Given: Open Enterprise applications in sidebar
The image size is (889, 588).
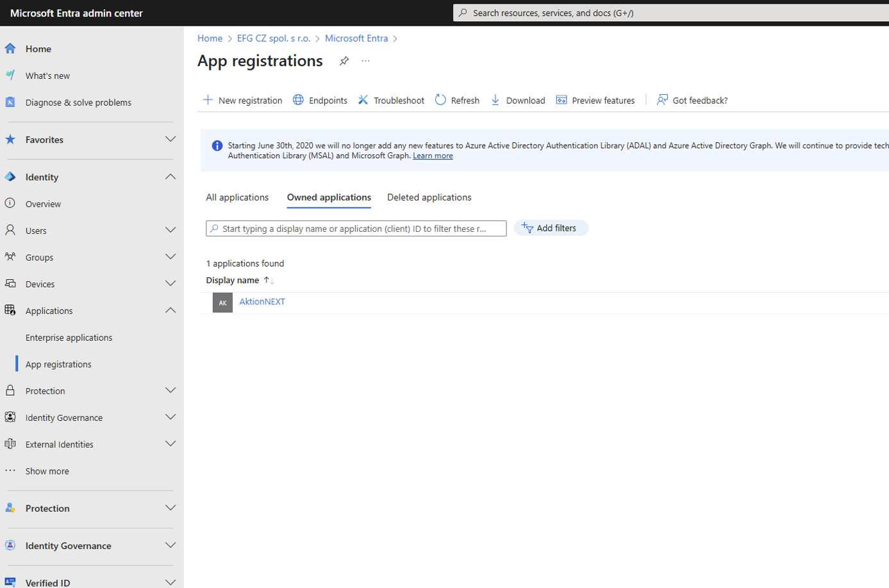Looking at the screenshot, I should click(x=69, y=338).
